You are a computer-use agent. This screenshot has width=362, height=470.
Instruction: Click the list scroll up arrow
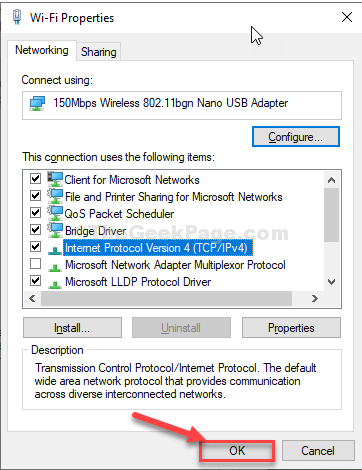(331, 180)
